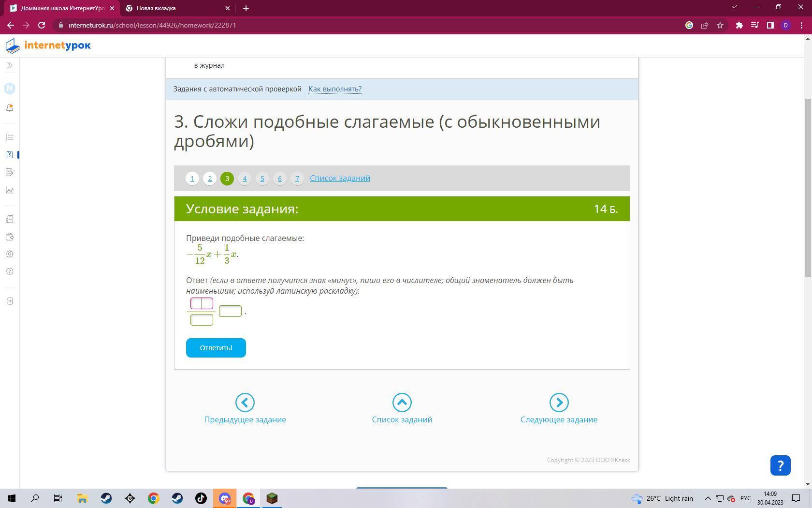
Task: Go to task number 1
Action: click(x=192, y=179)
